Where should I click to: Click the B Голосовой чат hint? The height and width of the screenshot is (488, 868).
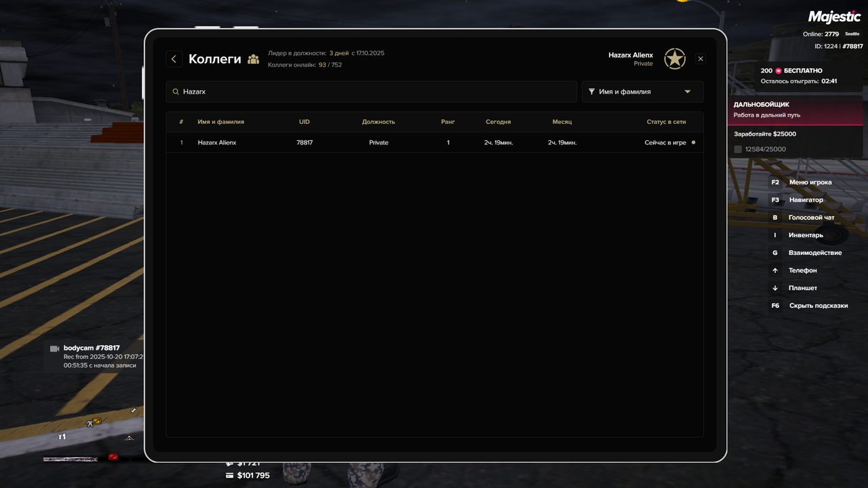802,218
